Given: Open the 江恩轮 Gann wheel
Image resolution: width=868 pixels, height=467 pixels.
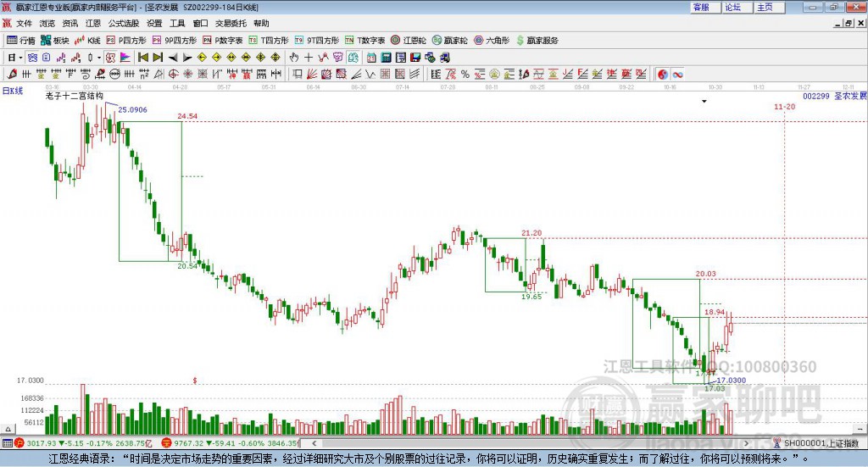Looking at the screenshot, I should pyautogui.click(x=409, y=41).
